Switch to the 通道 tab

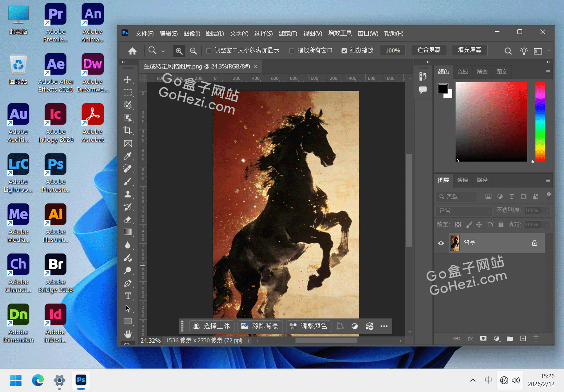click(x=463, y=180)
